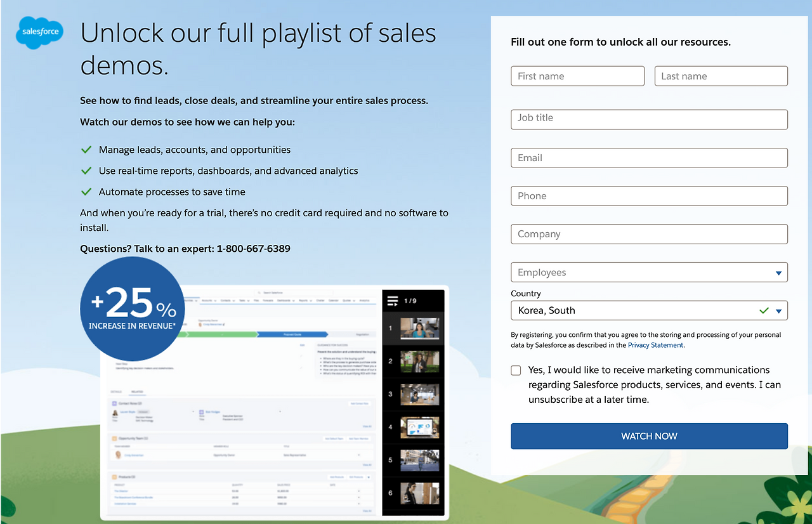This screenshot has height=524, width=812.
Task: Pick playlist video thumbnail 5
Action: pos(419,461)
